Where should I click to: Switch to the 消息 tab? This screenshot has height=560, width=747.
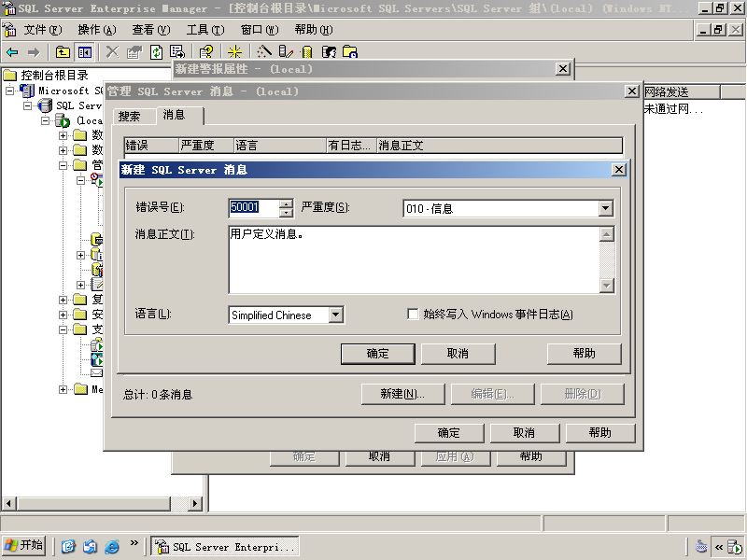point(179,115)
